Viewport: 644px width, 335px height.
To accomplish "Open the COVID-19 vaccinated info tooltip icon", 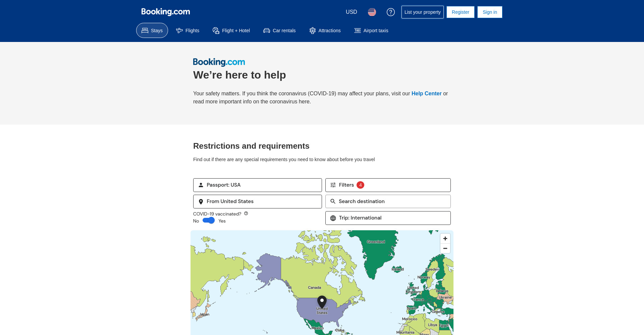I will pos(246,213).
